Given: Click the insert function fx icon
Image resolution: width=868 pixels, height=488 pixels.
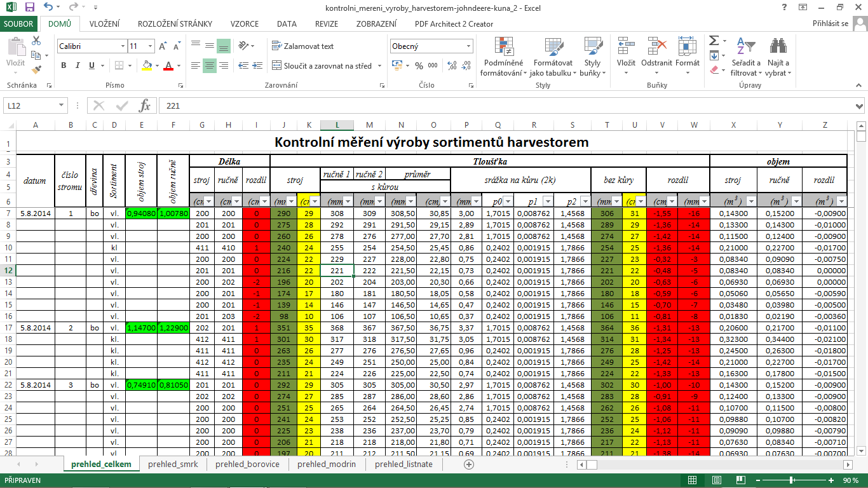Looking at the screenshot, I should [145, 105].
